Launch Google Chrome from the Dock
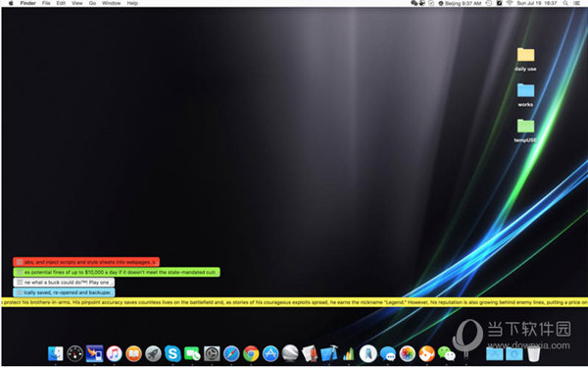Viewport: 588px width, 367px height. click(251, 353)
